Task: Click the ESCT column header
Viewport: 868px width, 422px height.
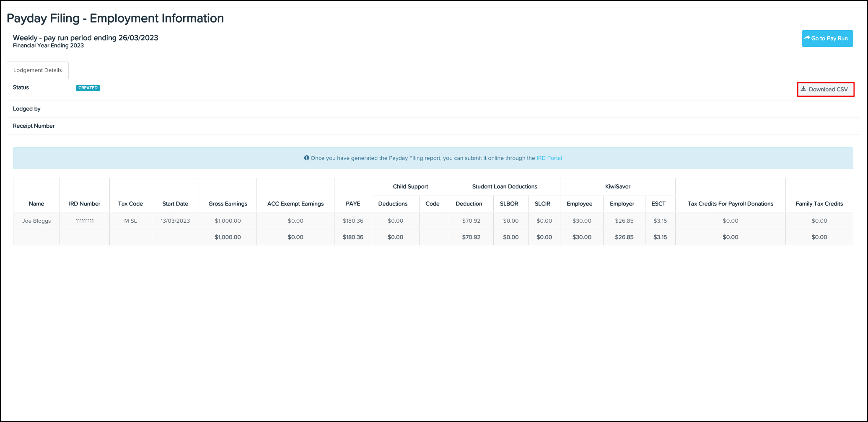Action: tap(658, 204)
